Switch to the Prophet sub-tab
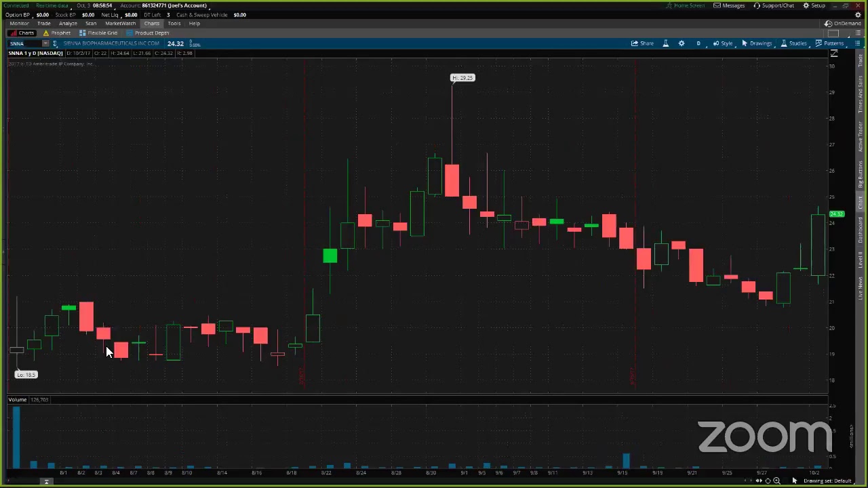This screenshot has width=868, height=488. (57, 33)
